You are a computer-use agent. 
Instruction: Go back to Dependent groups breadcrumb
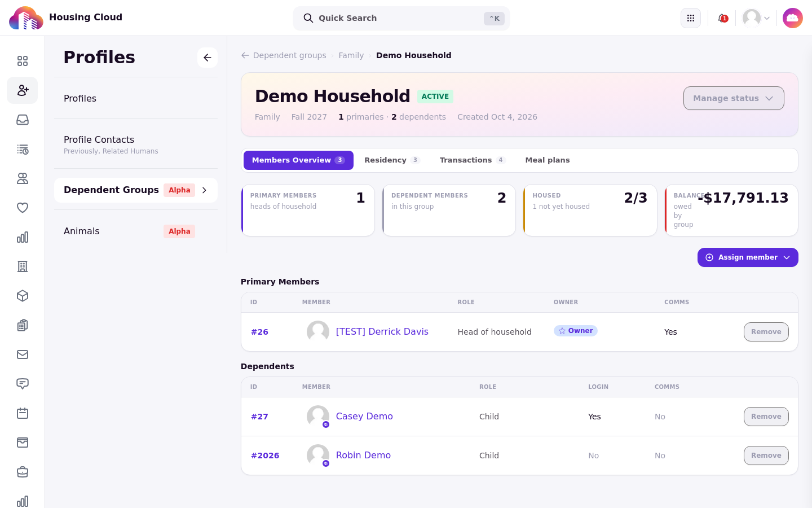click(284, 55)
